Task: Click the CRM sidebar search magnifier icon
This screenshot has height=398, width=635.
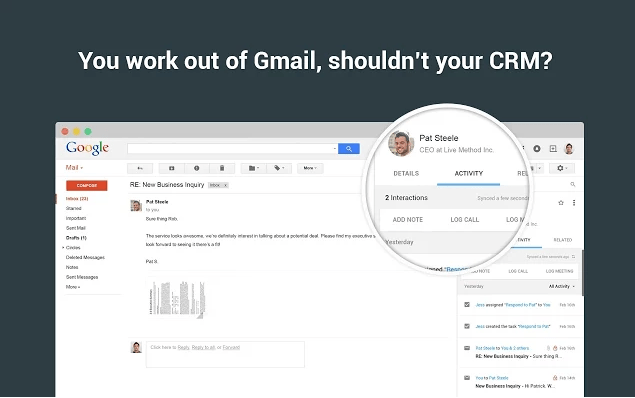Action: [x=573, y=184]
